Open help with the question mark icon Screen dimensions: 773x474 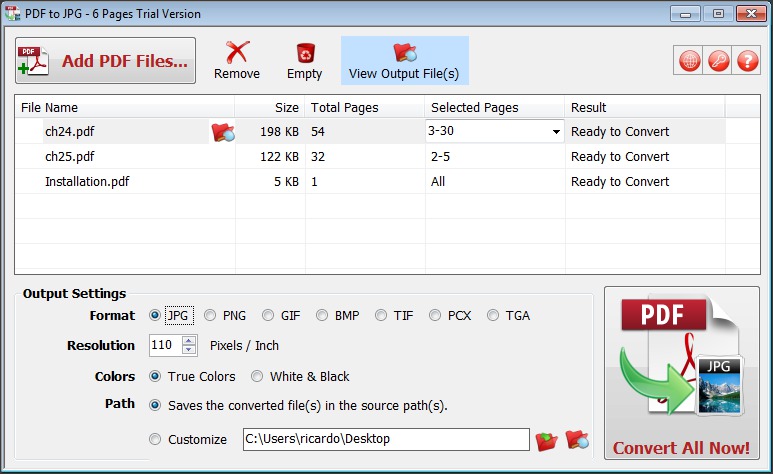[747, 61]
